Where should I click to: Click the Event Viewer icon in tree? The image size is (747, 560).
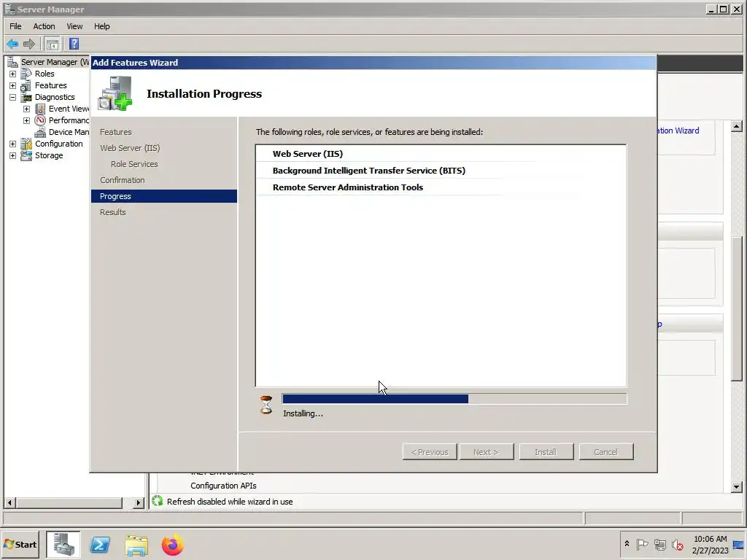(x=41, y=109)
